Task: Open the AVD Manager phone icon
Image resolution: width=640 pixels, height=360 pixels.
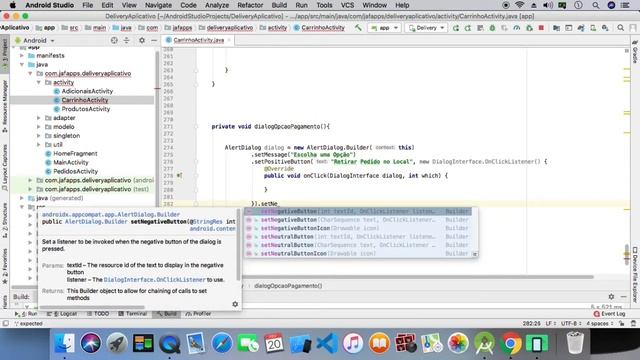Action: click(593, 28)
